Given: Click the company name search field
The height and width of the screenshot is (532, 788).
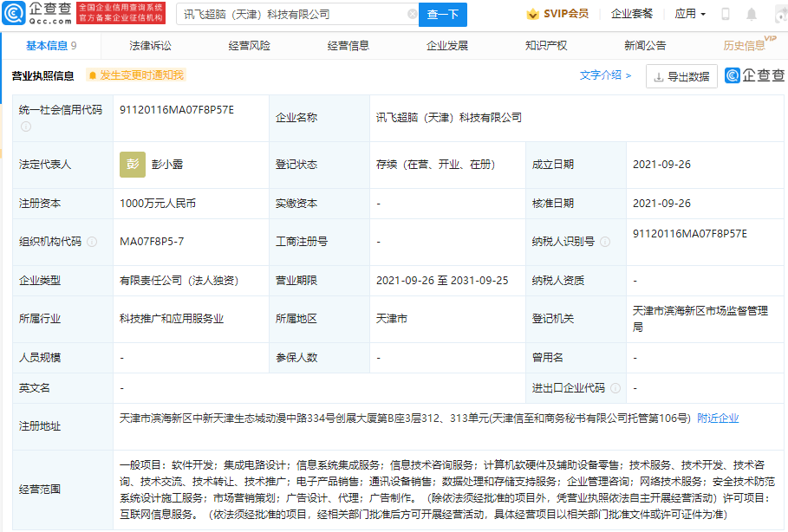Looking at the screenshot, I should point(293,15).
